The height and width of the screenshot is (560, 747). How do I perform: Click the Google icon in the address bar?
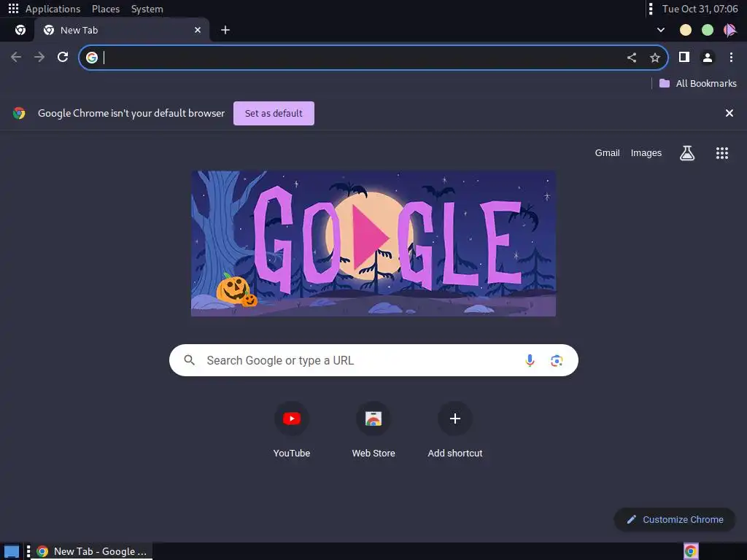[92, 58]
